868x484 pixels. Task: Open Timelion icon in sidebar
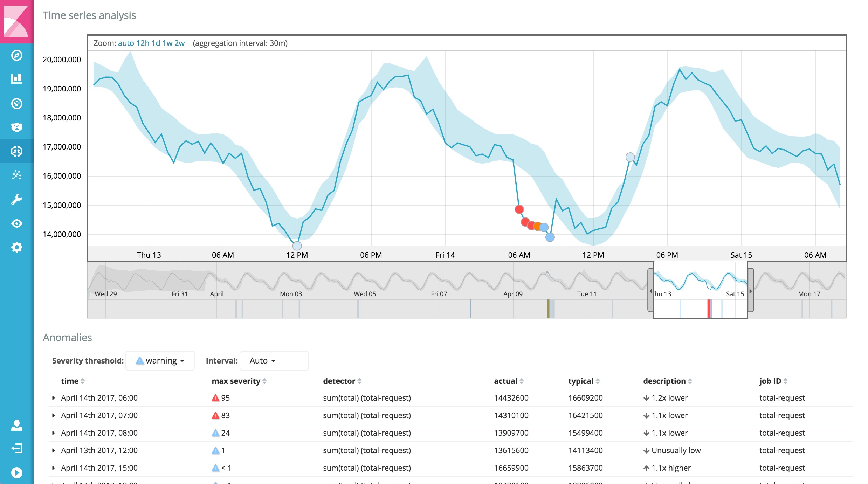[16, 127]
